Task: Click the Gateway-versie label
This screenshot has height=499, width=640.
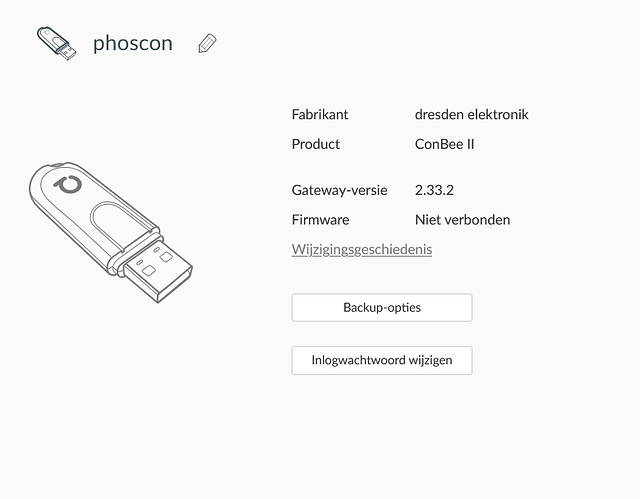Action: [339, 190]
